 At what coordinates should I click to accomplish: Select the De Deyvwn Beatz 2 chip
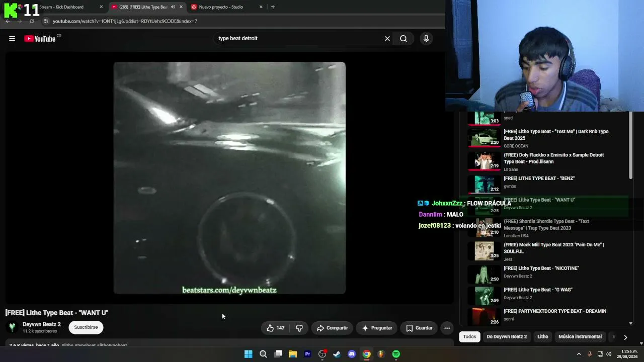click(507, 337)
